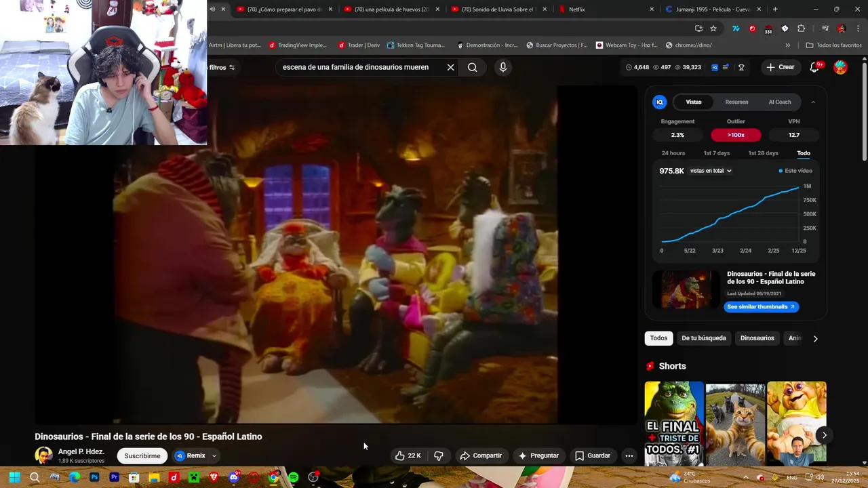The width and height of the screenshot is (868, 488).
Task: Expand the Remix button arrow
Action: 214,456
